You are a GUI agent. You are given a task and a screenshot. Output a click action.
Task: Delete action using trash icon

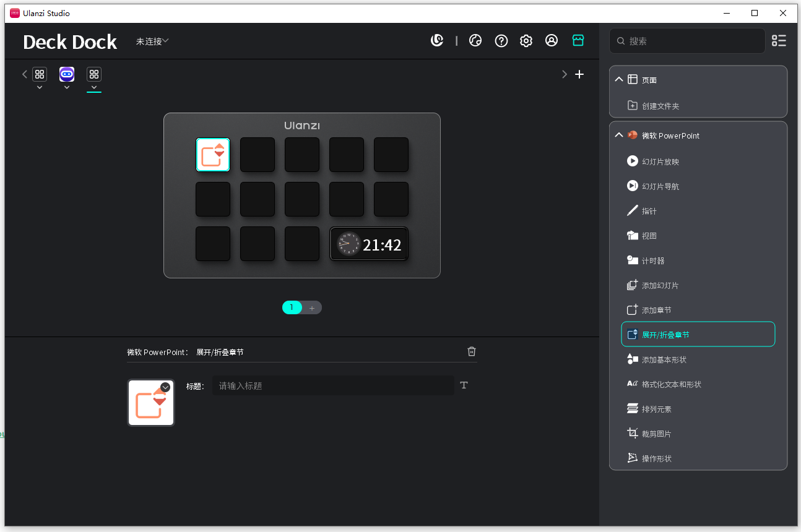472,351
